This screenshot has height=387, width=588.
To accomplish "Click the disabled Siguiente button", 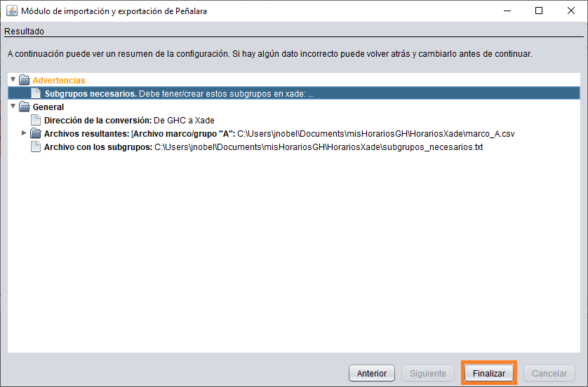I will [427, 374].
